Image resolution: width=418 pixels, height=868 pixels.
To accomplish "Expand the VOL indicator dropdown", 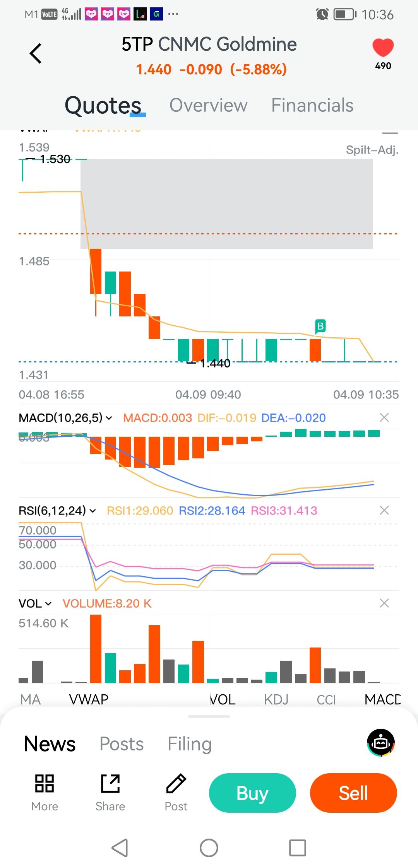I will point(35,603).
